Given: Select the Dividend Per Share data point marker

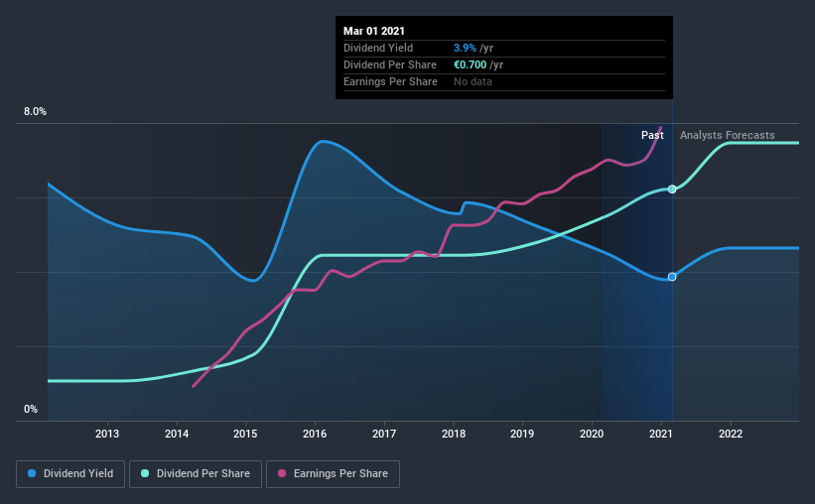Looking at the screenshot, I should (x=672, y=189).
